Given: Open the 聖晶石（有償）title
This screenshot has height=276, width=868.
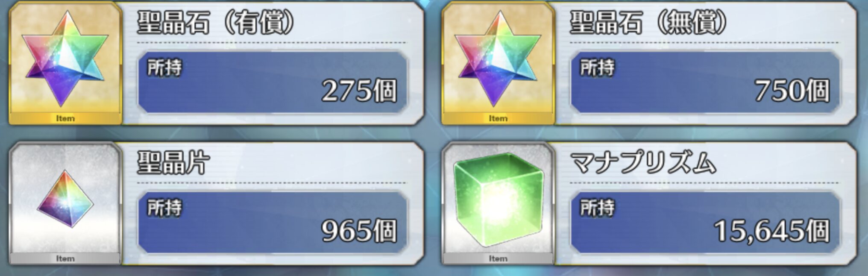Looking at the screenshot, I should coord(216,23).
